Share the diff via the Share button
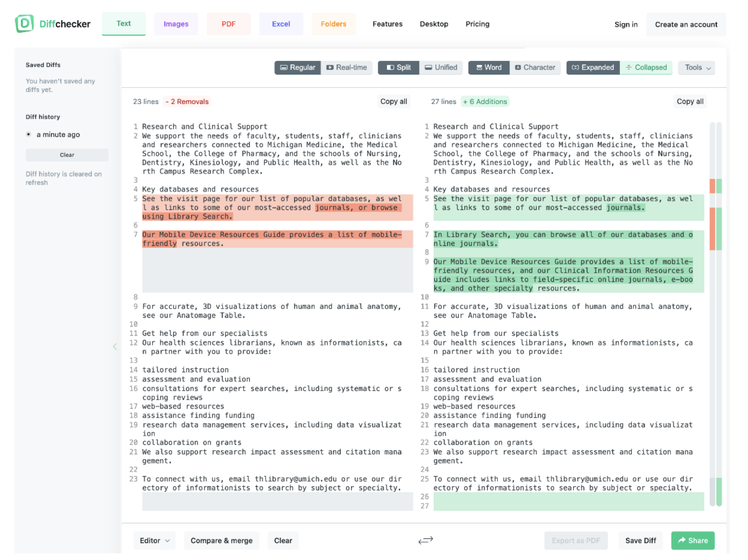The height and width of the screenshot is (560, 748). coord(693,540)
